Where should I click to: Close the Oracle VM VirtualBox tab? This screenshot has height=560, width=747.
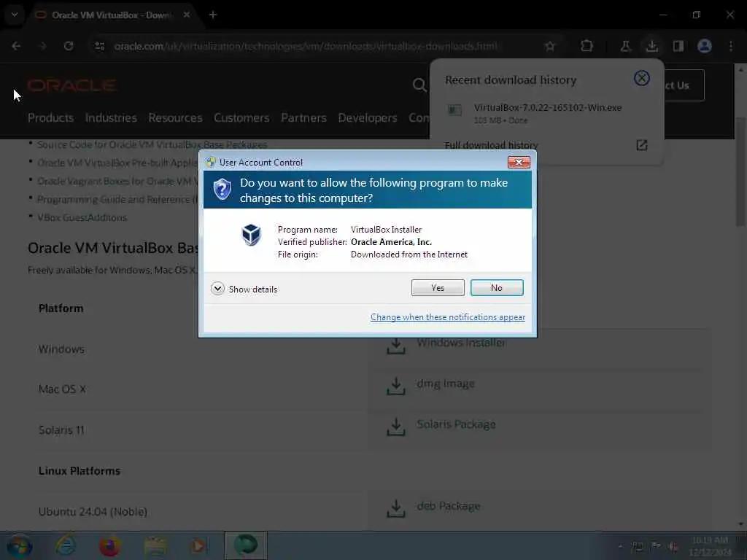(187, 15)
